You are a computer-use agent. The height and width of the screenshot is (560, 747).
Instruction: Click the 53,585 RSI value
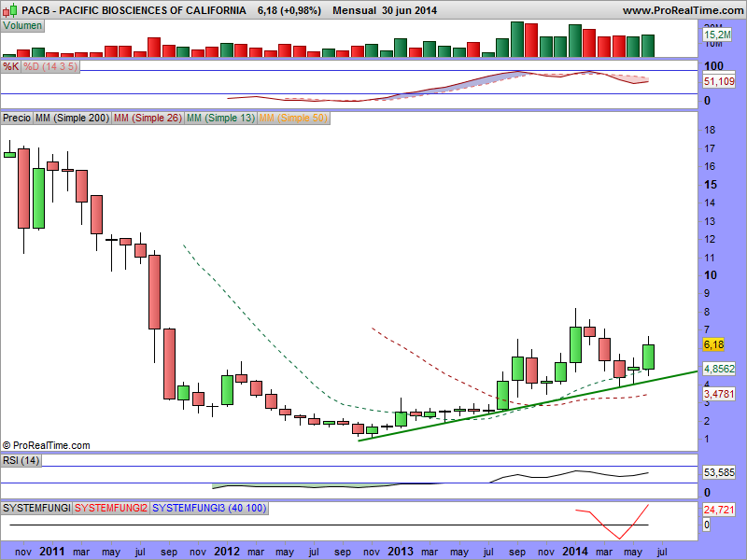pyautogui.click(x=719, y=472)
